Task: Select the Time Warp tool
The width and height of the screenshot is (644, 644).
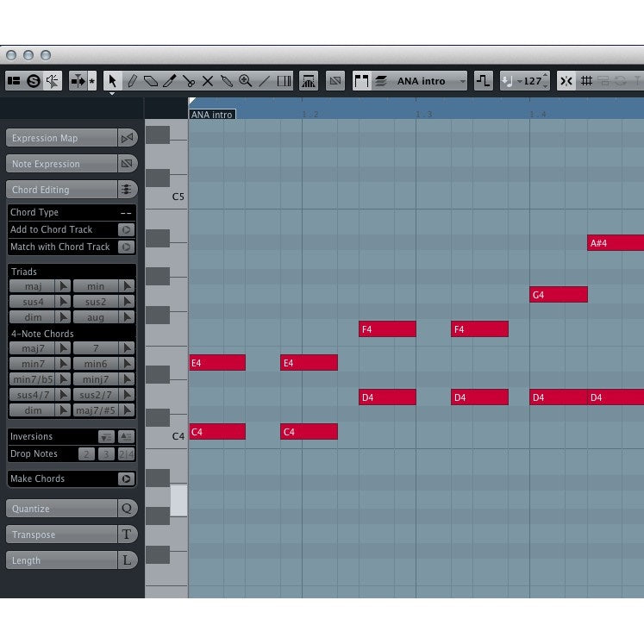Action: click(284, 81)
